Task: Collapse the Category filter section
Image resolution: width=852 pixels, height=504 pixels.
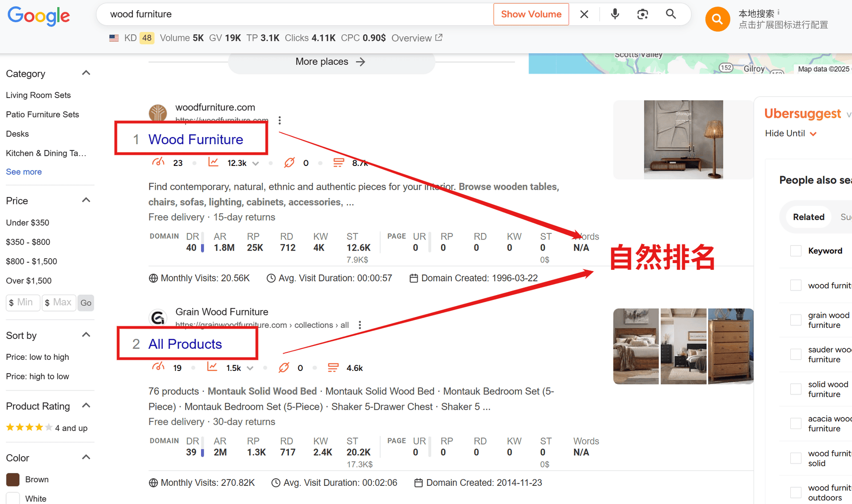Action: click(86, 73)
